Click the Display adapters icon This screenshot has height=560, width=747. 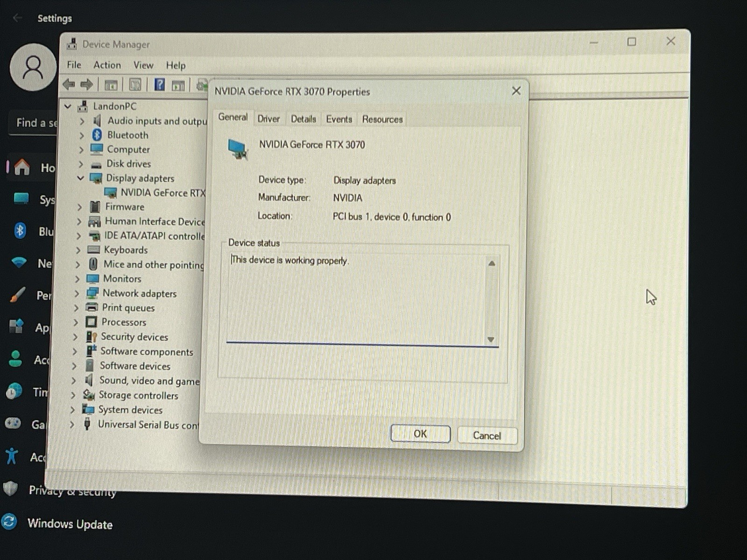click(96, 178)
